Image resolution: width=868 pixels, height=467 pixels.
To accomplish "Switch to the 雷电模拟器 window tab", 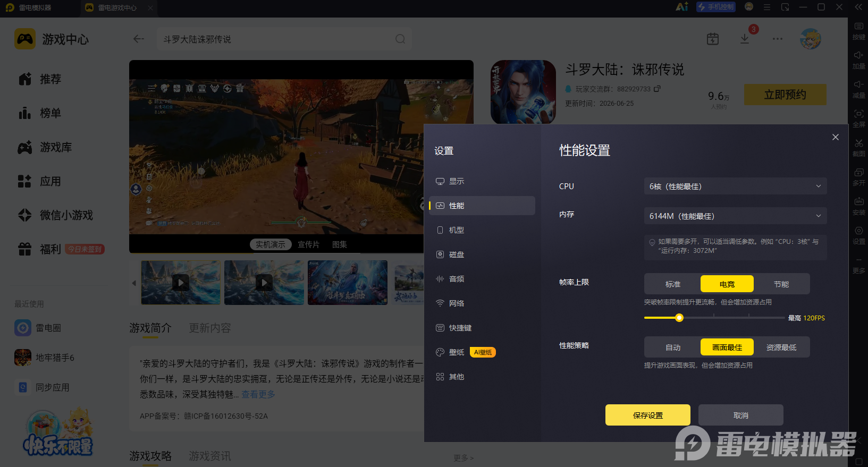I will point(35,8).
